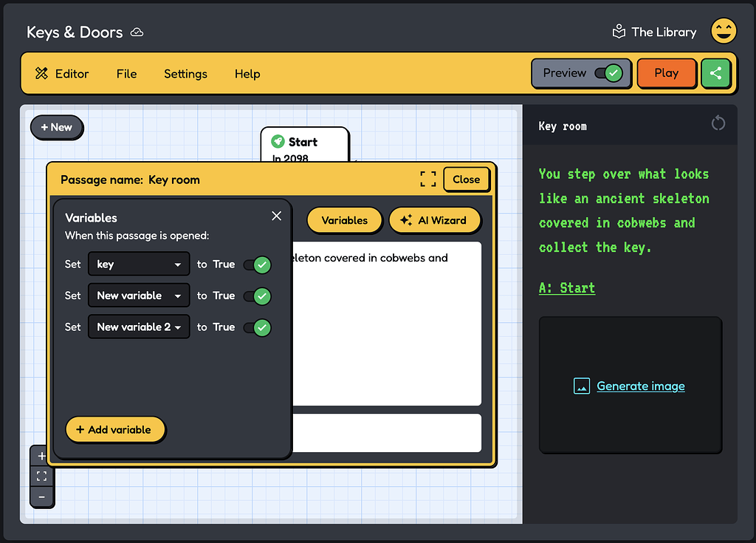
Task: Click the fullscreen expand icon on the passage editor
Action: click(x=427, y=178)
